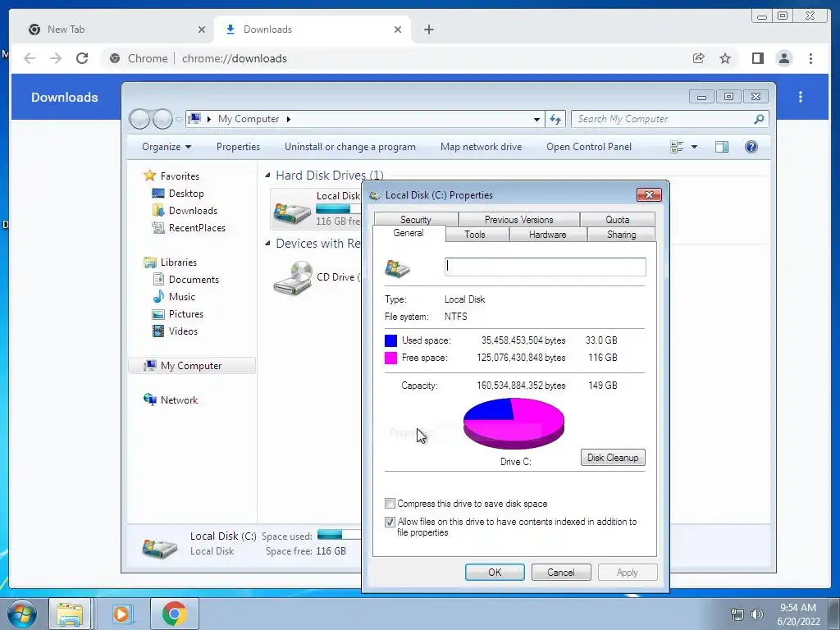Open Windows Media Player taskbar icon
The height and width of the screenshot is (630, 840).
pos(121,614)
